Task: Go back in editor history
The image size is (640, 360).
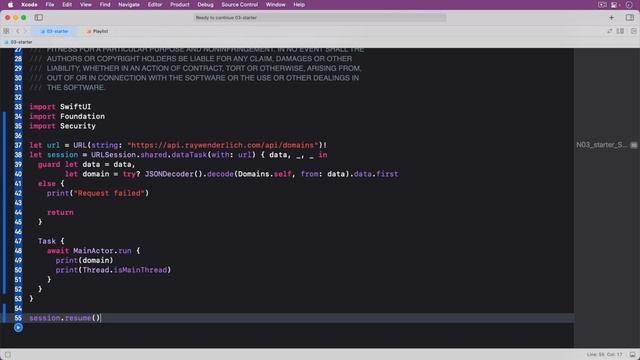Action: tap(18, 31)
